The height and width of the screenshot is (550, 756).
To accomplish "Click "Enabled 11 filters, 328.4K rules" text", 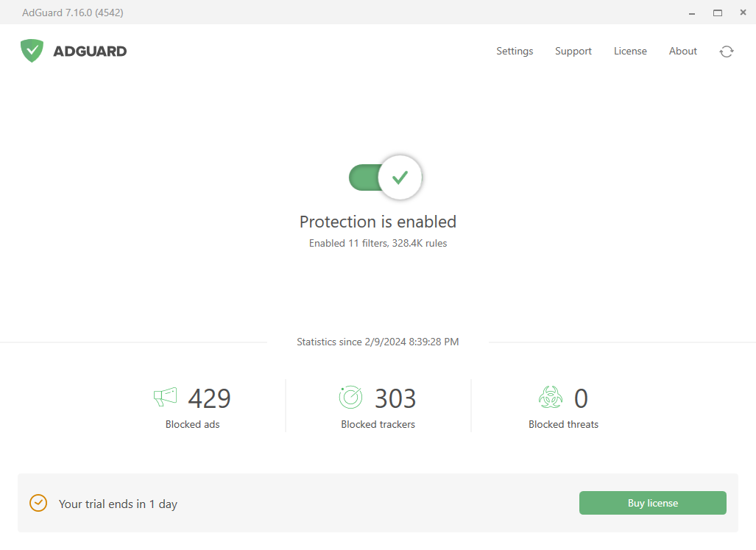I will click(378, 243).
